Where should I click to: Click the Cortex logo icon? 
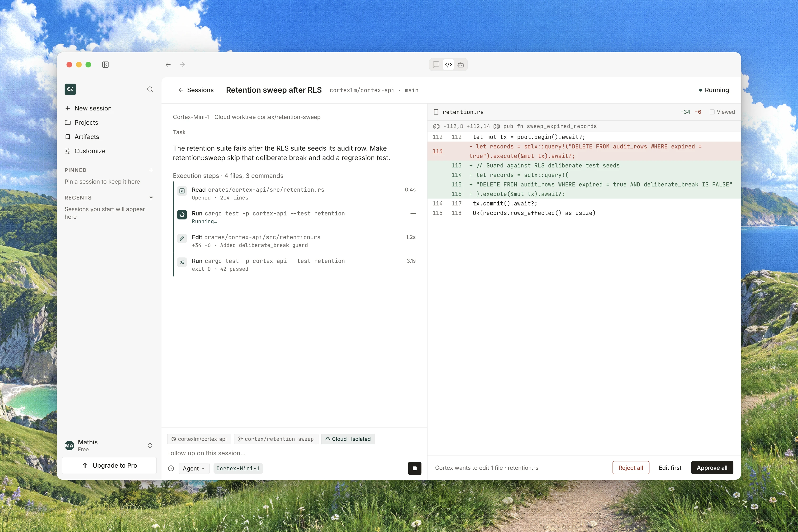point(70,89)
